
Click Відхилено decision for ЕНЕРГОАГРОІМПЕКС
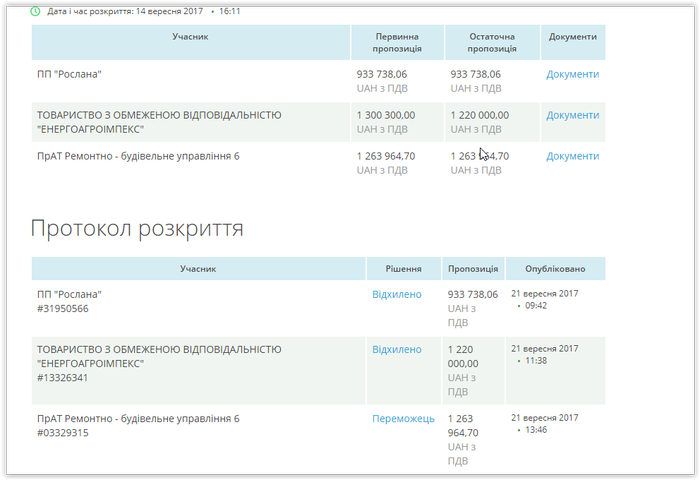[x=396, y=349]
